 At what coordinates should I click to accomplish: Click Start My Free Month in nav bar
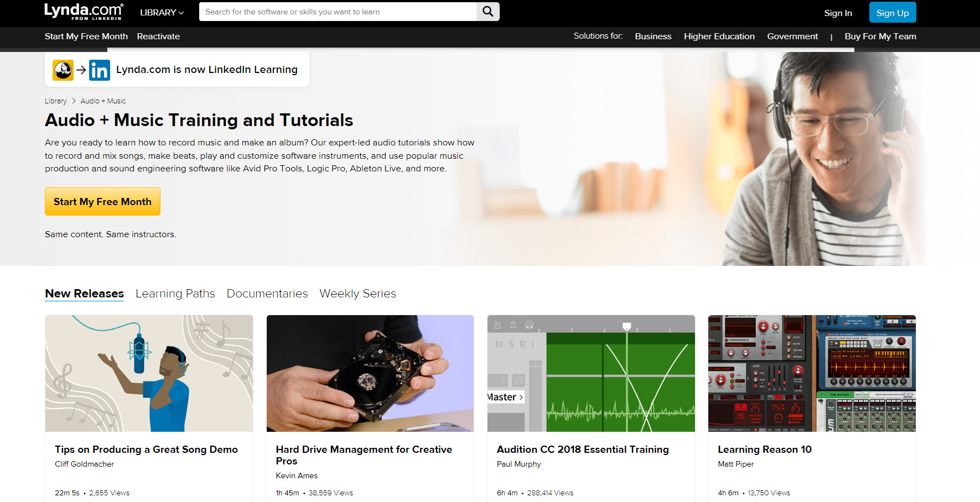click(86, 36)
